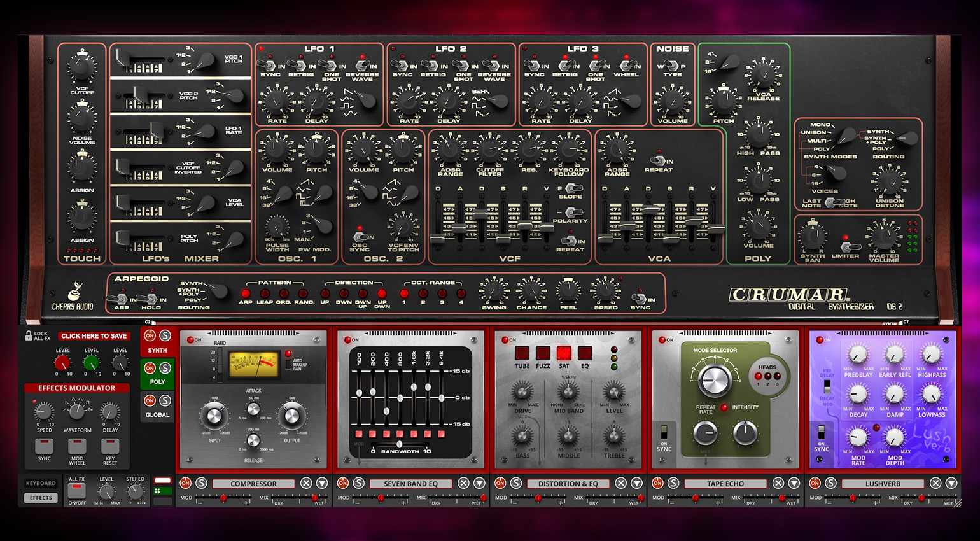
Task: Click the Seven Band EQ bandwidth slider
Action: coord(399,444)
